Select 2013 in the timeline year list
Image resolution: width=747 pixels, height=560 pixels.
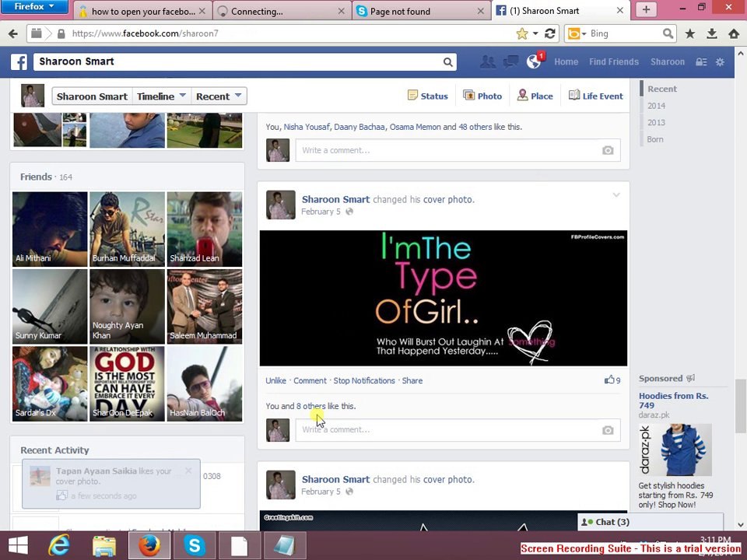(x=656, y=122)
